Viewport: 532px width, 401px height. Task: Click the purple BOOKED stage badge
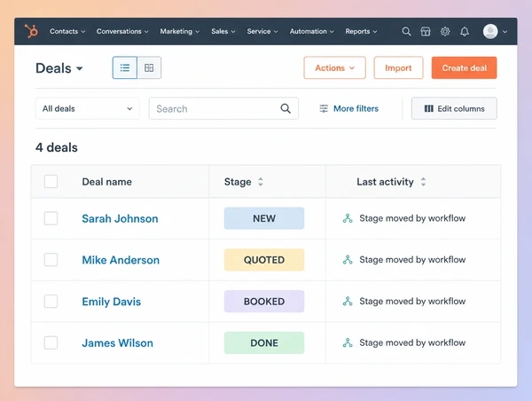264,301
